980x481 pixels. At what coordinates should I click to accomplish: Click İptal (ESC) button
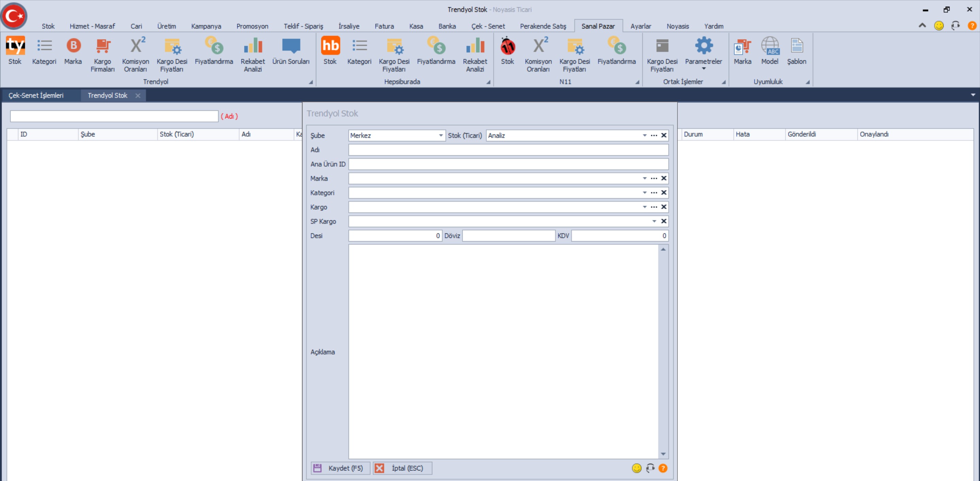pyautogui.click(x=402, y=468)
